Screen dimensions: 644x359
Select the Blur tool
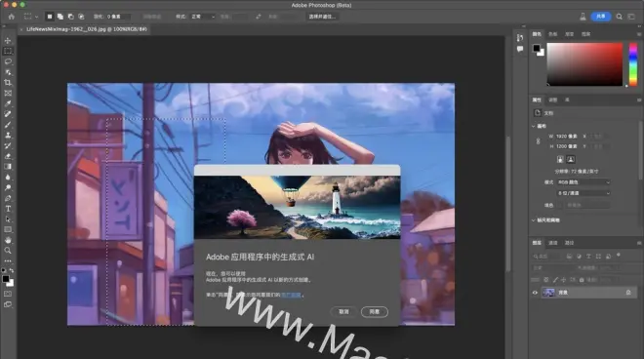[8, 178]
